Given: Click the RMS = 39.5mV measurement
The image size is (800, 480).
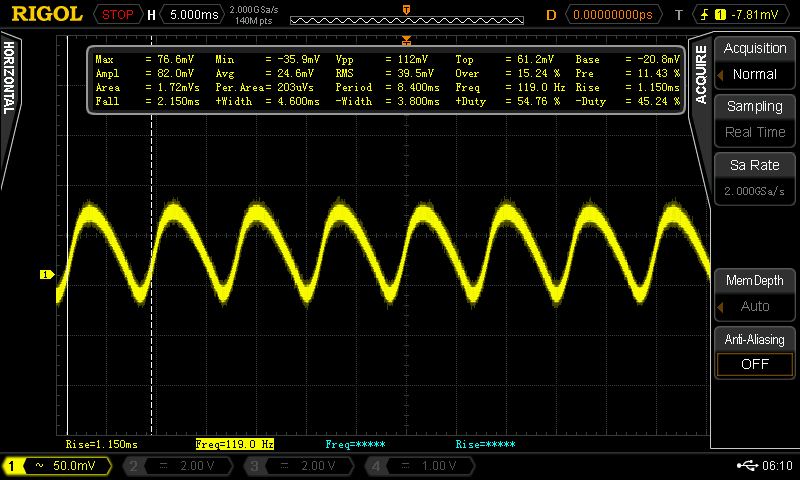Looking at the screenshot, I should (385, 73).
